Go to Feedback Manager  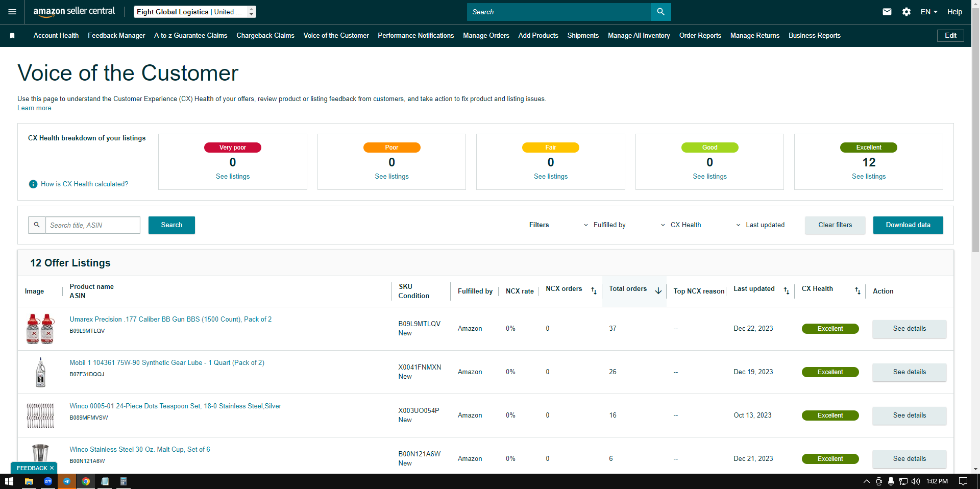point(116,36)
